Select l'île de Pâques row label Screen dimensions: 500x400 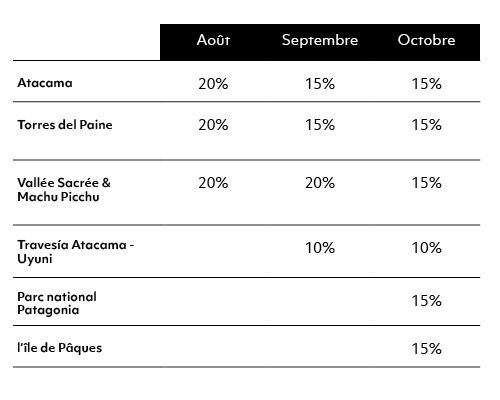60,348
